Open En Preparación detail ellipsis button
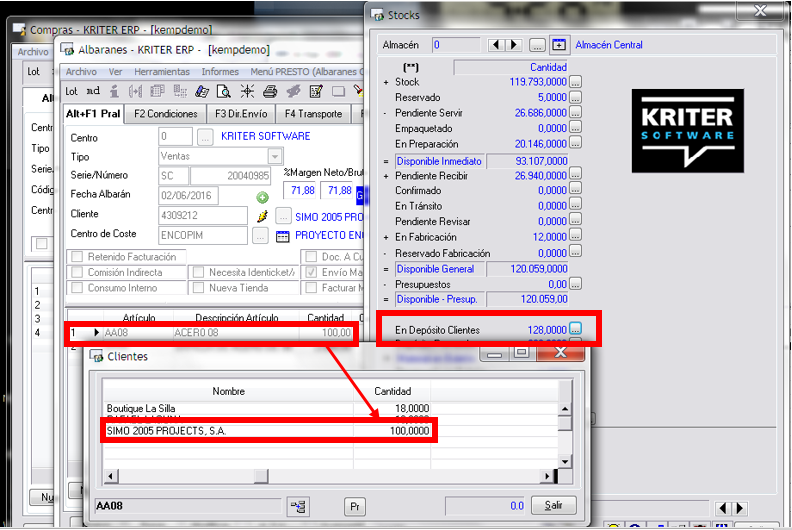 575,143
